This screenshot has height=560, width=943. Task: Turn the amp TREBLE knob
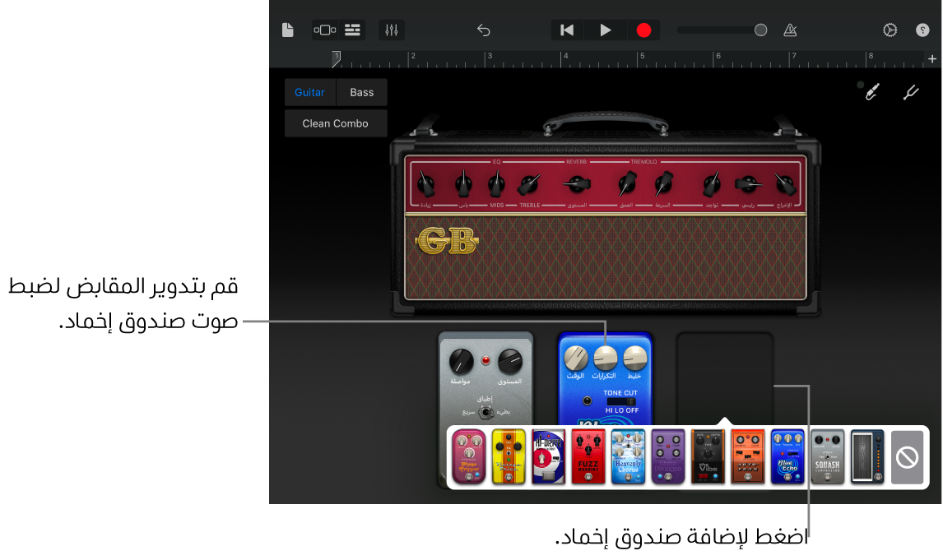(529, 184)
